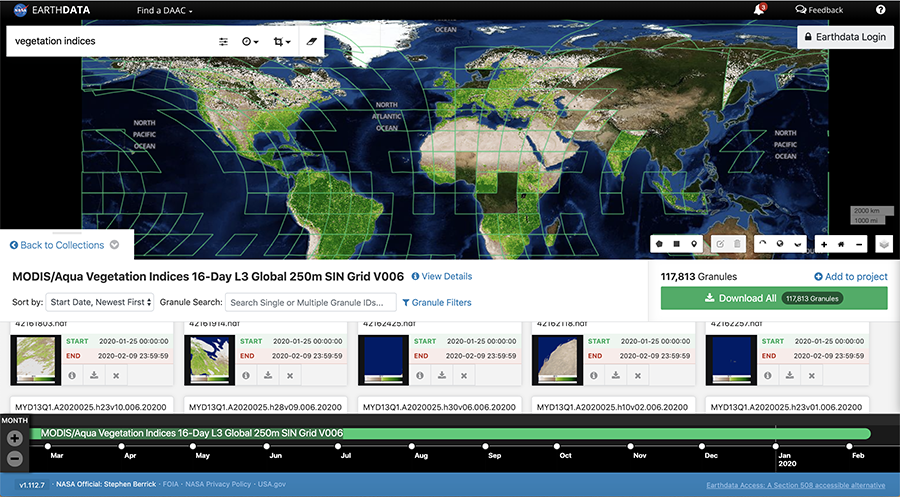Click the delete shapes trash tool
The height and width of the screenshot is (497, 900).
coord(738,244)
